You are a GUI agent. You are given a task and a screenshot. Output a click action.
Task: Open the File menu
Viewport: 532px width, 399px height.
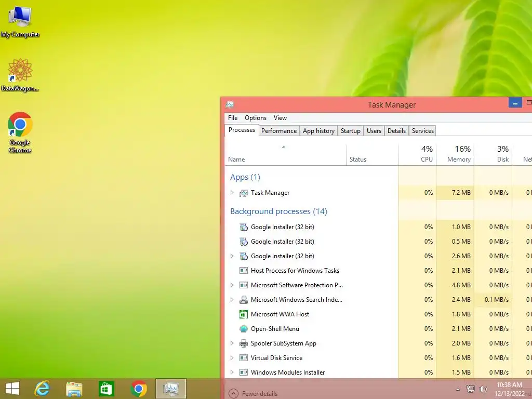point(233,118)
